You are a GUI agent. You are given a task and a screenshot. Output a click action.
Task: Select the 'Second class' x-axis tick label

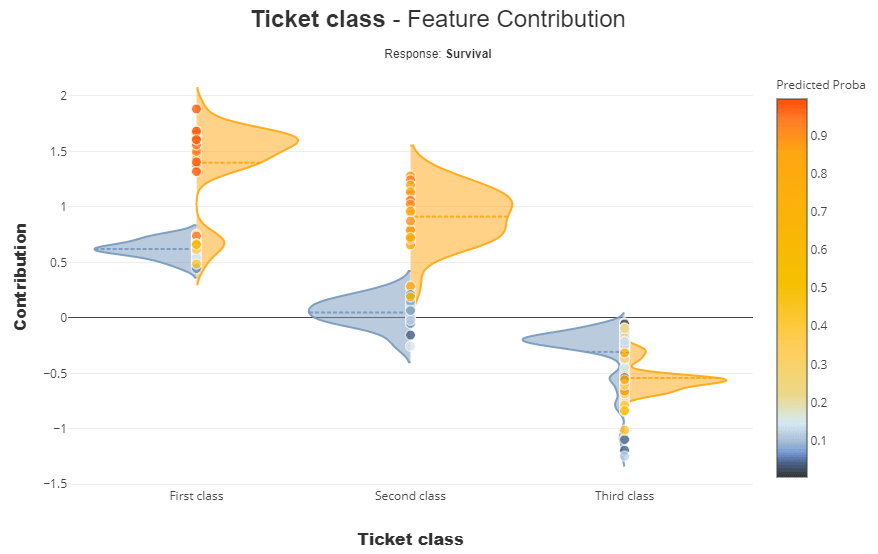[410, 496]
